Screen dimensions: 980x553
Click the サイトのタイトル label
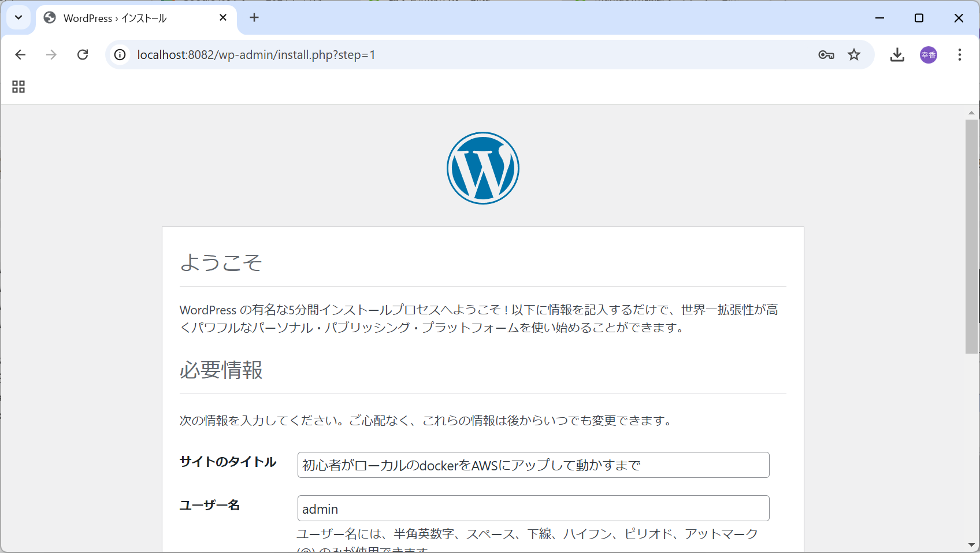coord(228,462)
